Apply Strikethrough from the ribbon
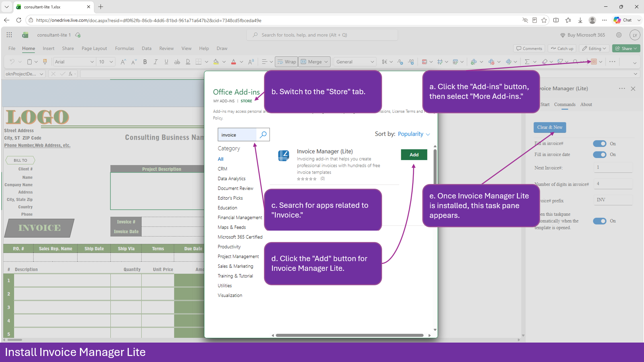The height and width of the screenshot is (362, 644). point(177,62)
